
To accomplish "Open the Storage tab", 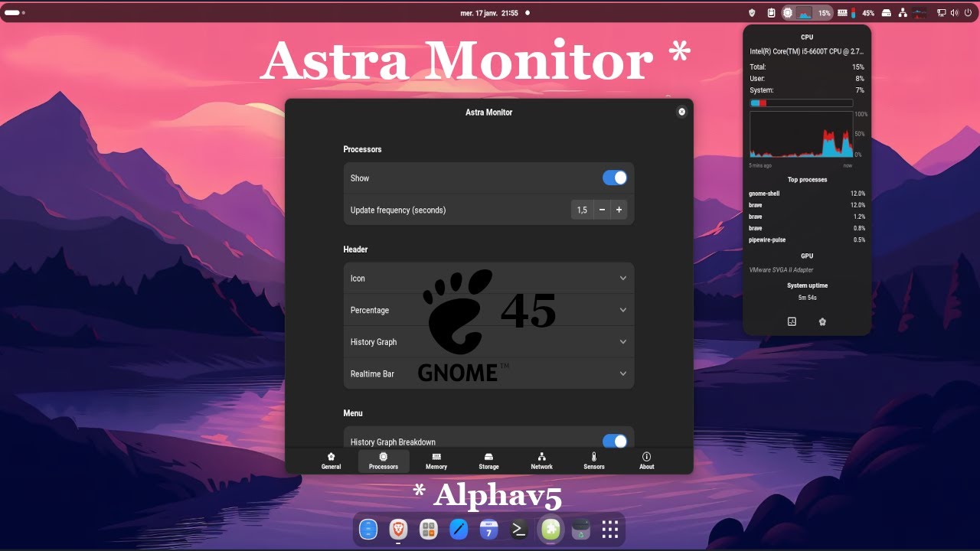I will point(488,461).
